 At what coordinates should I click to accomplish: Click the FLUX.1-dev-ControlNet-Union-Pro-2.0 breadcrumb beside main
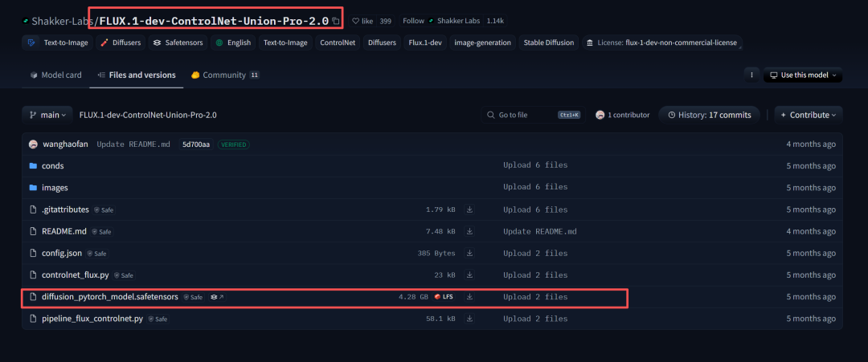(148, 115)
